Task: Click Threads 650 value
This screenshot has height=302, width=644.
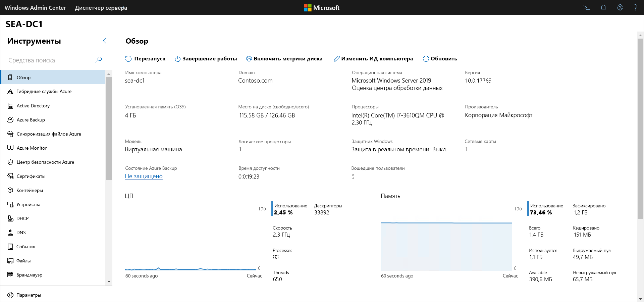Action: pyautogui.click(x=277, y=279)
